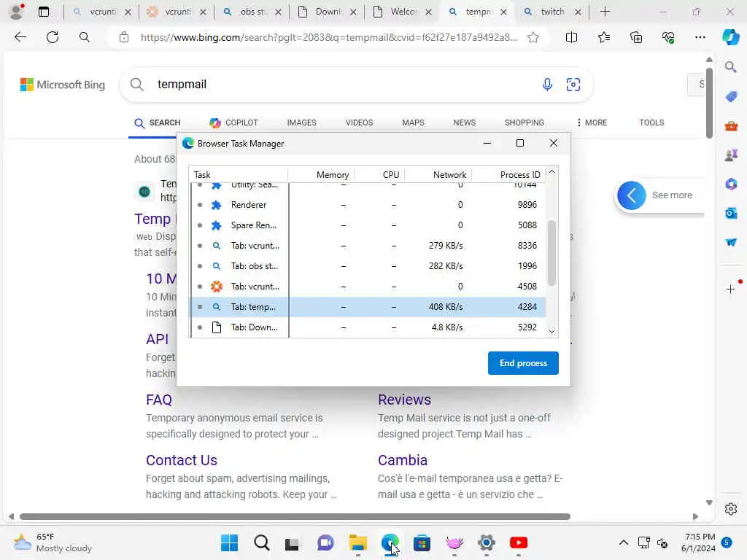Open a new tab with plus button
Image resolution: width=747 pixels, height=560 pixels.
pyautogui.click(x=605, y=12)
